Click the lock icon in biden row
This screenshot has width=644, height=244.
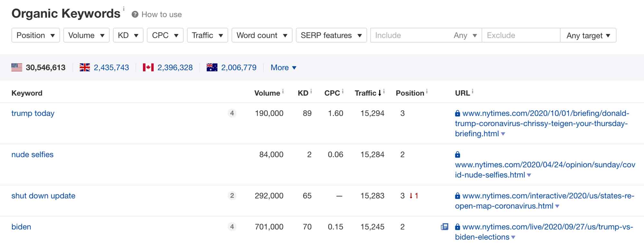tap(458, 227)
